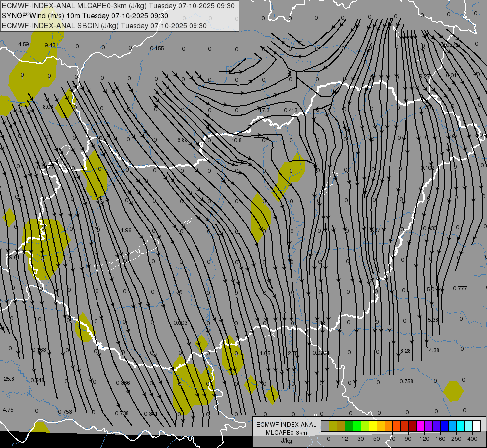Click the map value '0.155'
Image resolution: width=487 pixels, height=448 pixels.
click(x=157, y=48)
